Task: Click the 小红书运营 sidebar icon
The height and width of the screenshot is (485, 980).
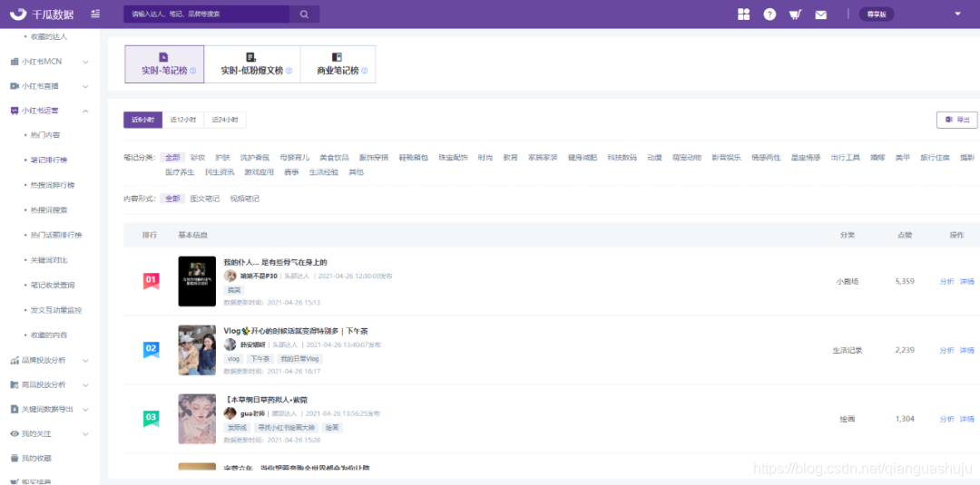Action: (x=15, y=111)
